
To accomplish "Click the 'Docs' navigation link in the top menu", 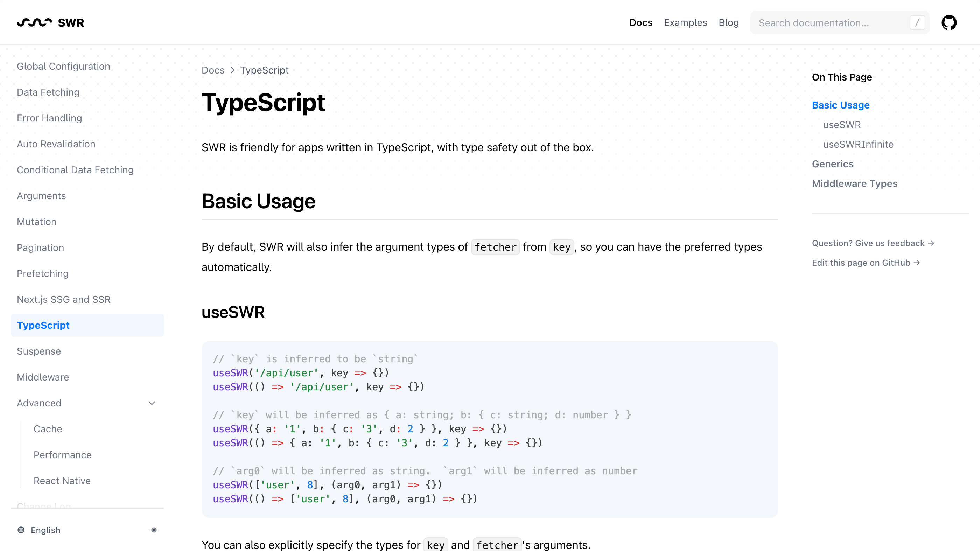I will [640, 22].
